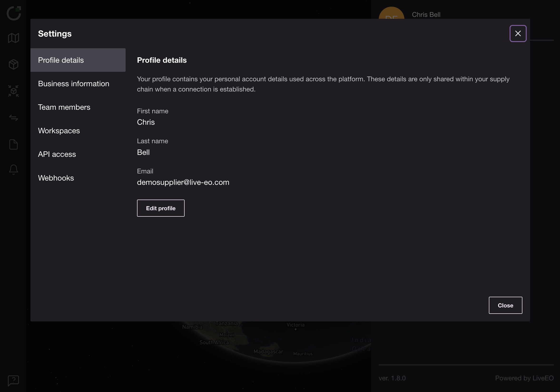Open the API access settings
The height and width of the screenshot is (392, 560).
57,154
